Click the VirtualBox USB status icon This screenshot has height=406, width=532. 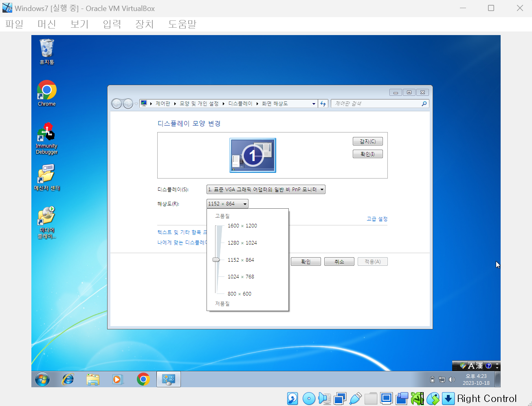coord(355,398)
